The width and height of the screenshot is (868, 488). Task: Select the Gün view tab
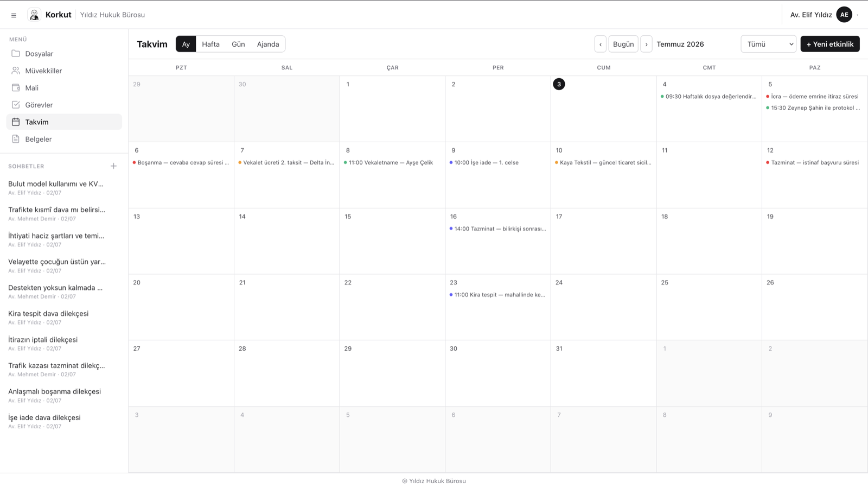(238, 44)
